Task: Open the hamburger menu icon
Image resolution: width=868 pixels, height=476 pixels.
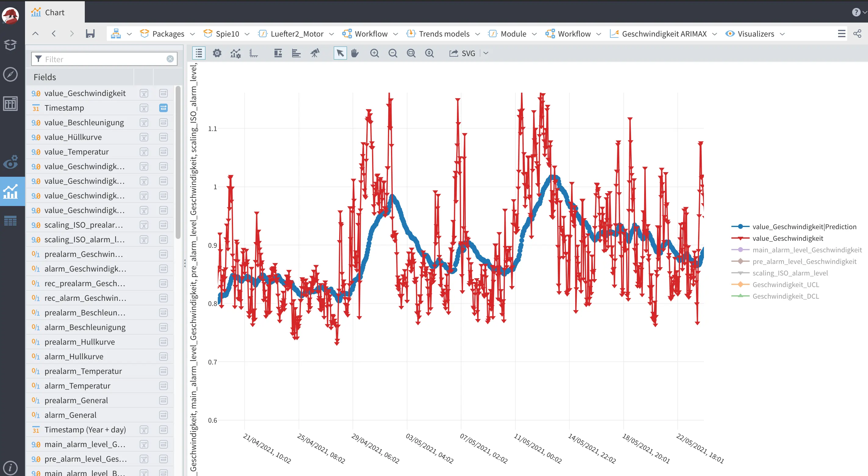Action: (x=841, y=34)
